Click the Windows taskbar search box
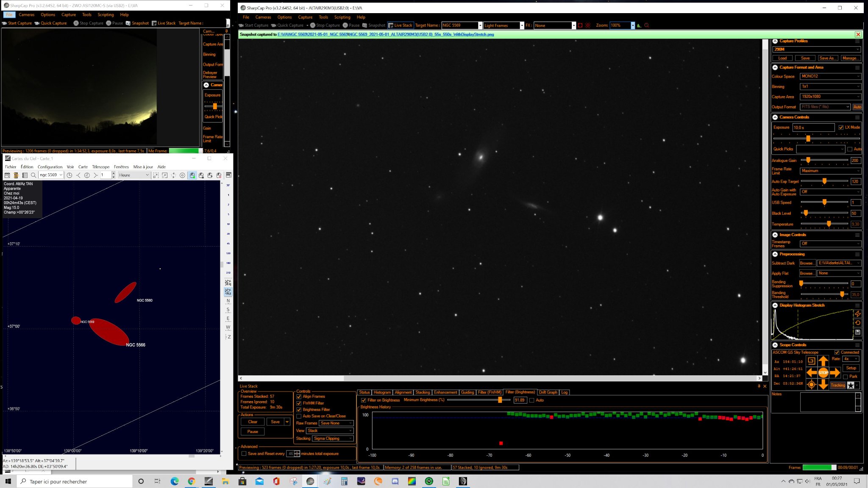 coord(75,481)
